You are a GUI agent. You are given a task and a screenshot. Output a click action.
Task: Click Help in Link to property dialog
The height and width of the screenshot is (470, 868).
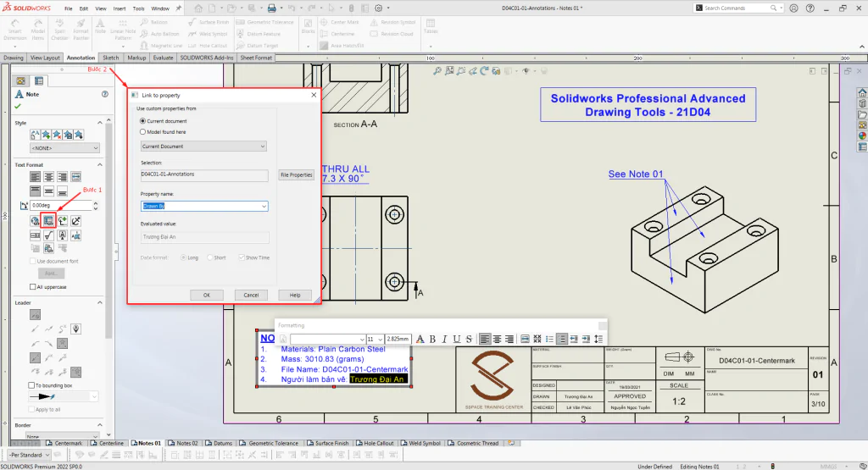tap(294, 295)
